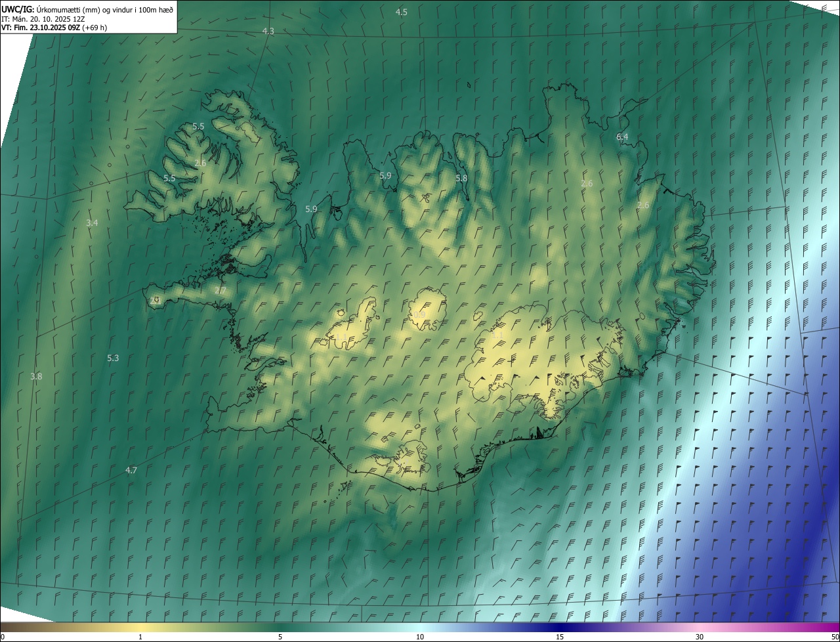Viewport: 840px width, 642px height.
Task: Click the colorbar tick label 10
Action: pos(420,637)
